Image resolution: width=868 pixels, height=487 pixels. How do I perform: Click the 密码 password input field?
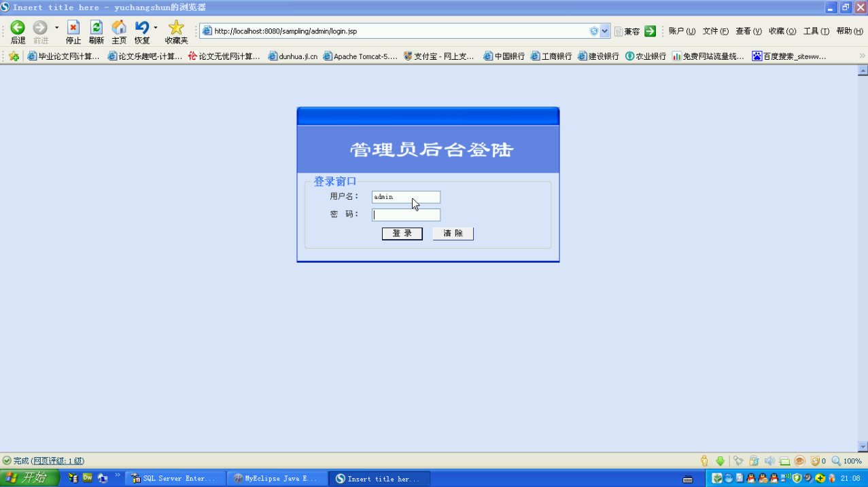[x=406, y=215]
